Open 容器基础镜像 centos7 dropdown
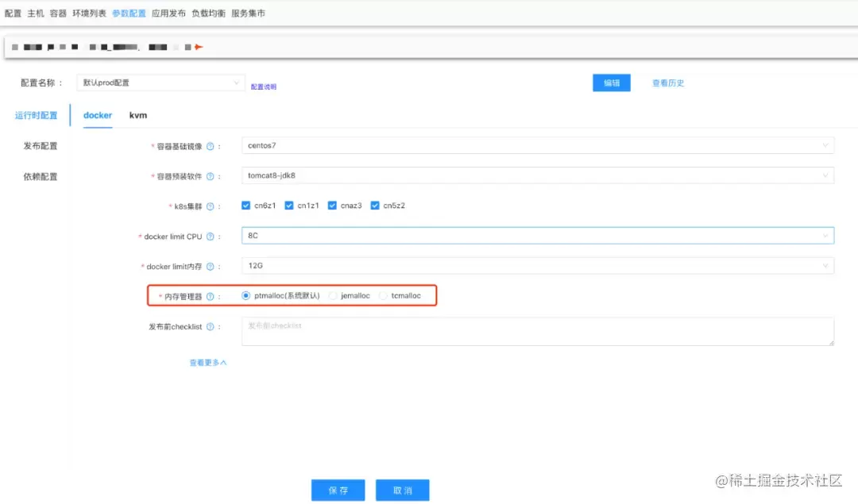 [538, 145]
